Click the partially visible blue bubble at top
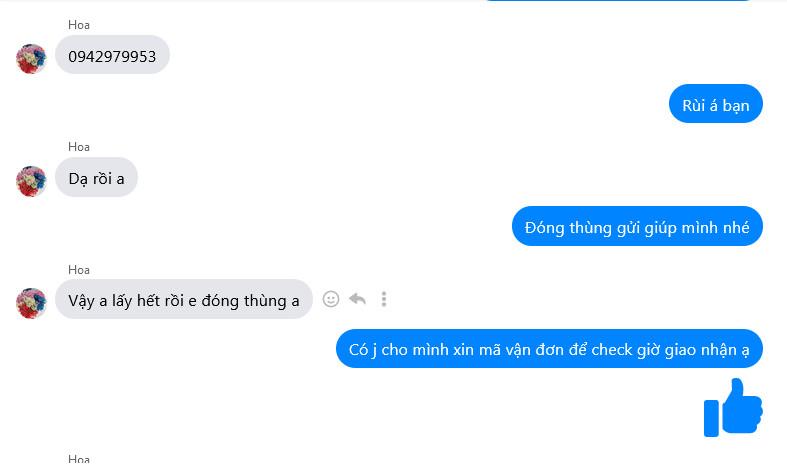The width and height of the screenshot is (787, 473). point(618,1)
